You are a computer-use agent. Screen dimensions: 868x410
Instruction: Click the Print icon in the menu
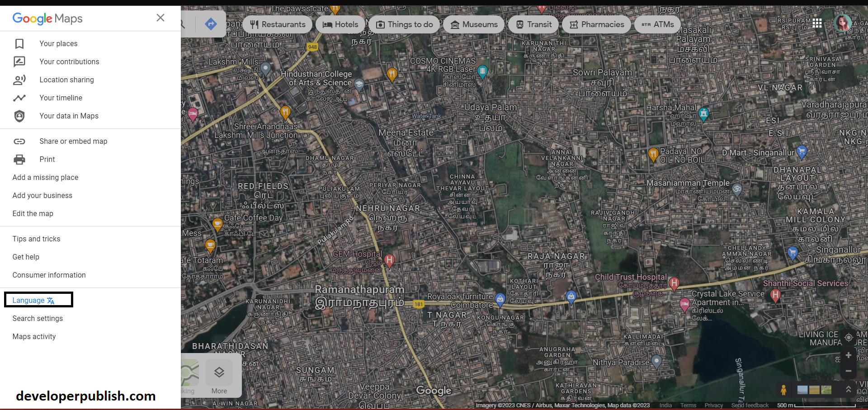[x=19, y=159]
